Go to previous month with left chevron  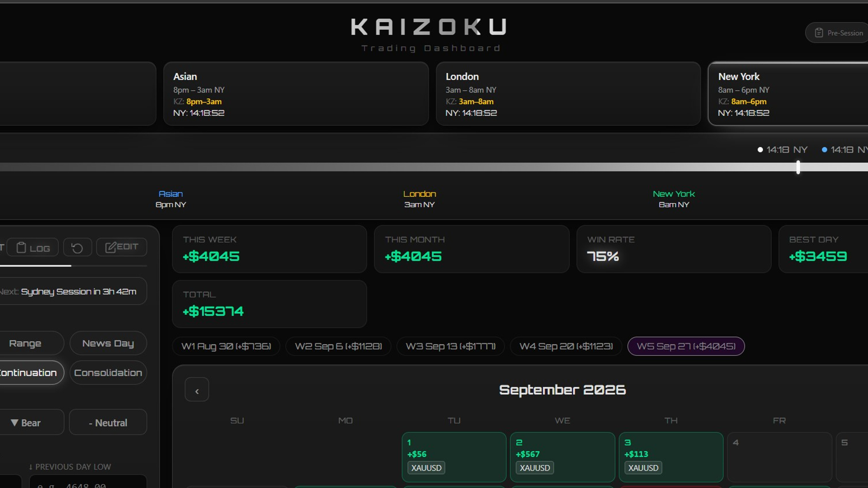(x=197, y=390)
